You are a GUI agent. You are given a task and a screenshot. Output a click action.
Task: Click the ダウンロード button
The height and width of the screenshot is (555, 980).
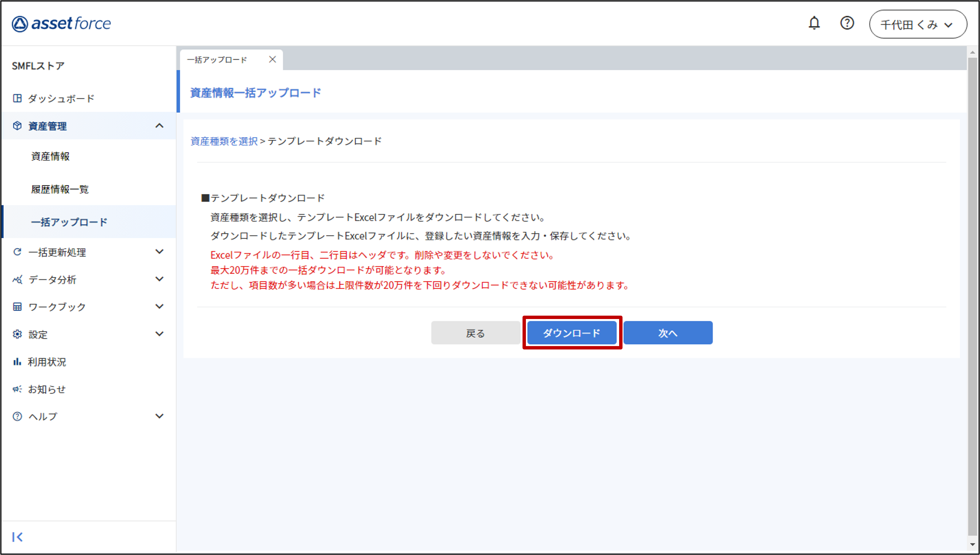tap(572, 333)
